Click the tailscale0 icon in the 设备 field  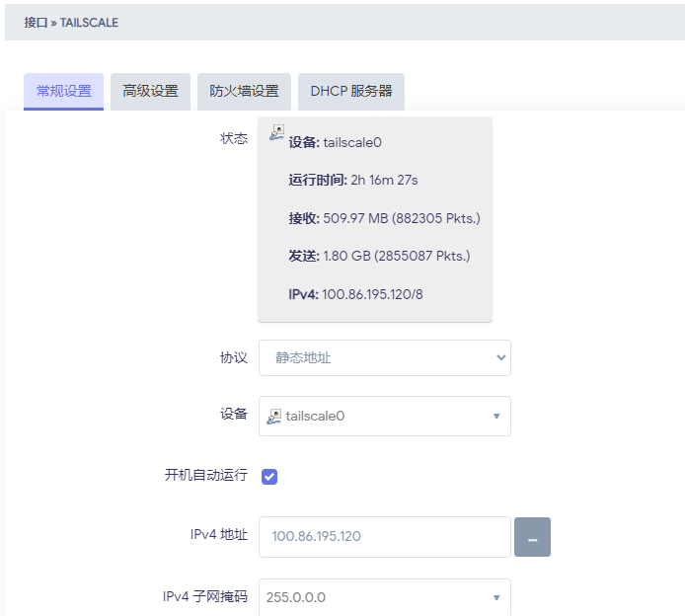coord(274,417)
